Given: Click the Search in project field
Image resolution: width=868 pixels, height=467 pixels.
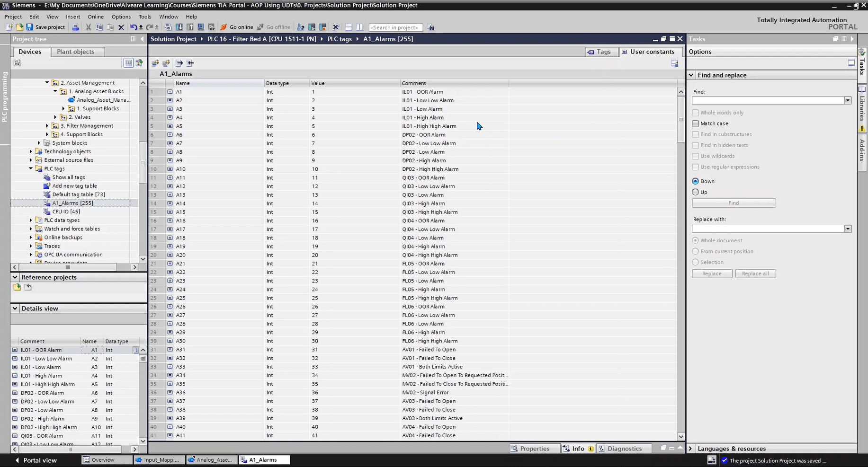Looking at the screenshot, I should (x=395, y=27).
